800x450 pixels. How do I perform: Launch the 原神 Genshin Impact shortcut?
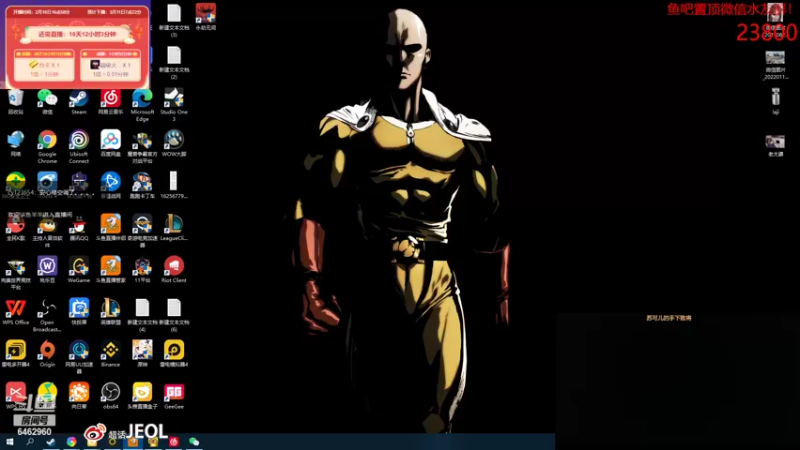pos(142,354)
